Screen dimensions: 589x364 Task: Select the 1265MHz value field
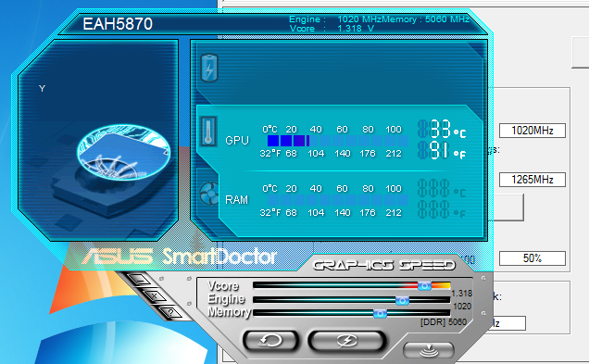[533, 180]
